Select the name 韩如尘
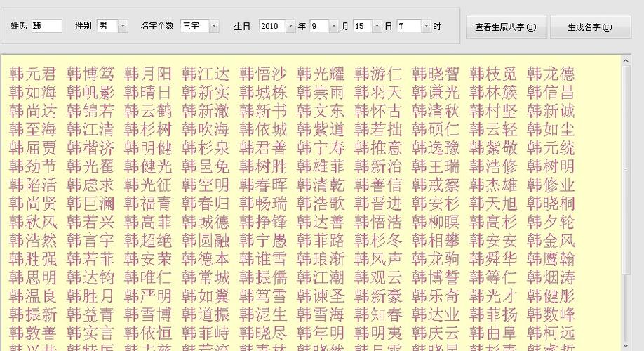 (551, 129)
